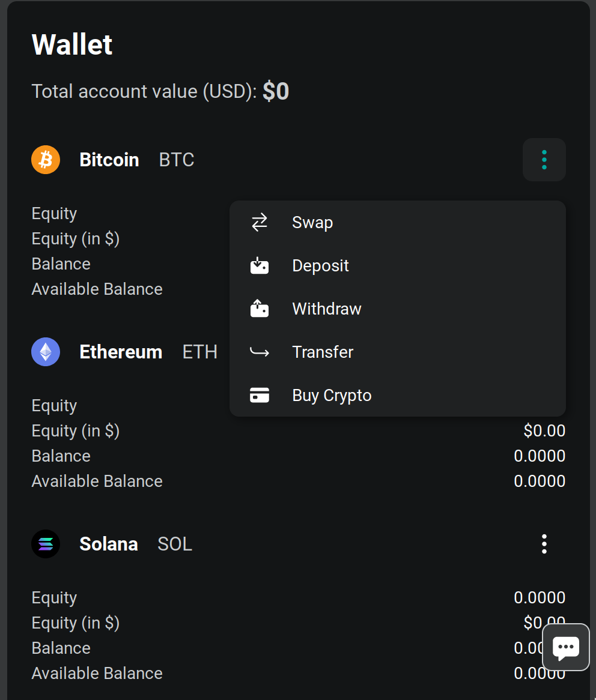Select the Withdraw menu option
This screenshot has height=700, width=596.
pyautogui.click(x=327, y=309)
